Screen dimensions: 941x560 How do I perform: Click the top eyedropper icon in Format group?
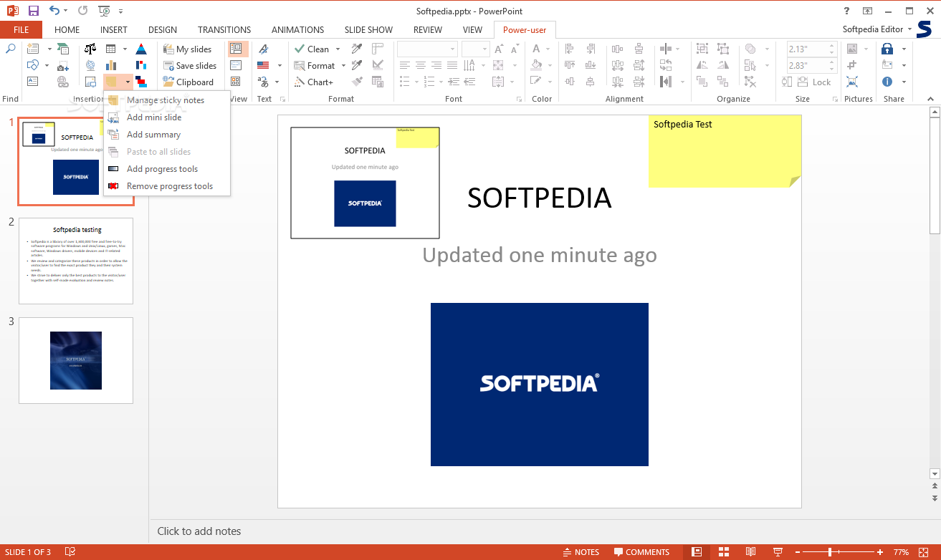(x=357, y=49)
